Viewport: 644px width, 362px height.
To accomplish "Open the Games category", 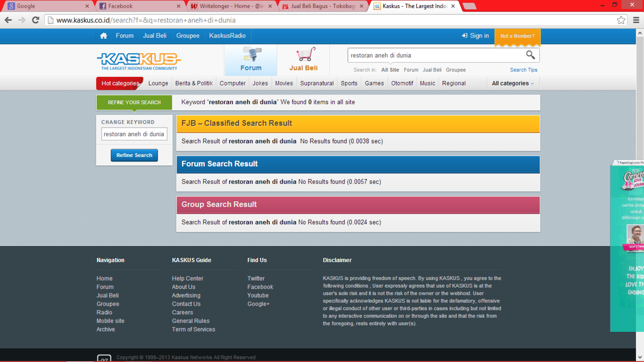I will point(374,83).
